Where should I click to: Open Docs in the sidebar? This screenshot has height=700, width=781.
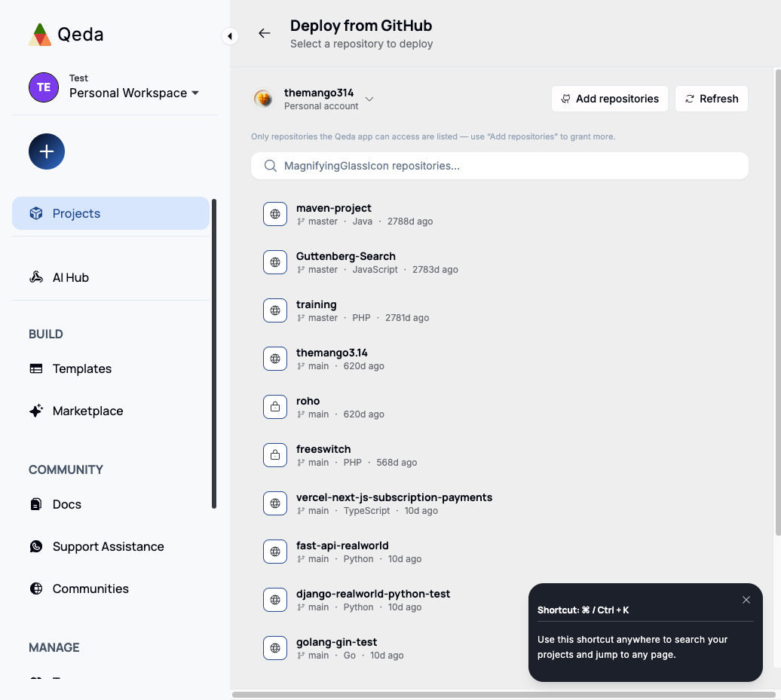[111, 504]
